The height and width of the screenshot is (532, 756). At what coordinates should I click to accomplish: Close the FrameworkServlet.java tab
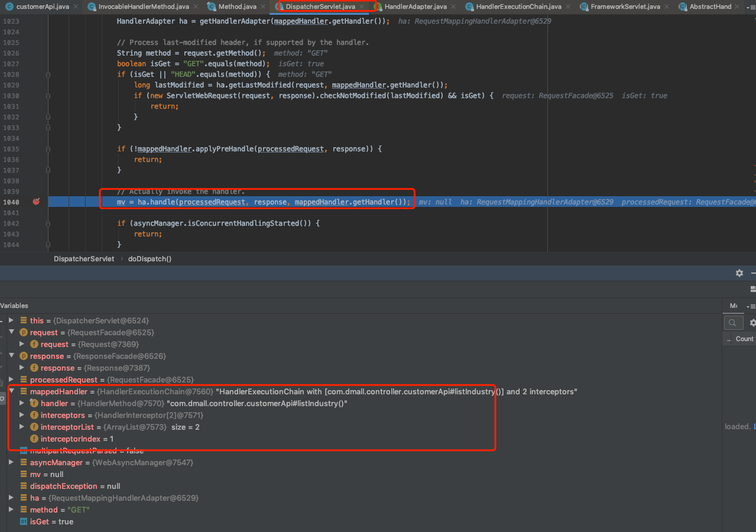coord(667,7)
